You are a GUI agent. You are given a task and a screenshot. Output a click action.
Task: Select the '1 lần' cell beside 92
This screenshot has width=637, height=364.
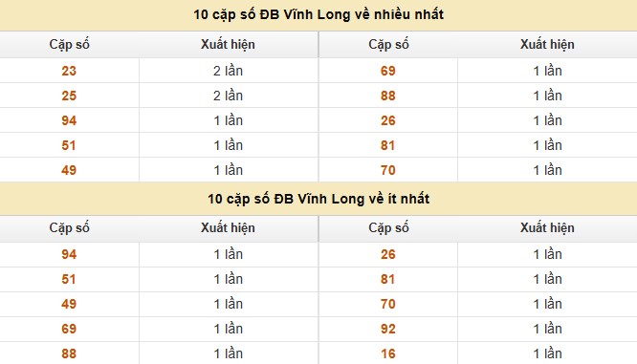coord(547,329)
